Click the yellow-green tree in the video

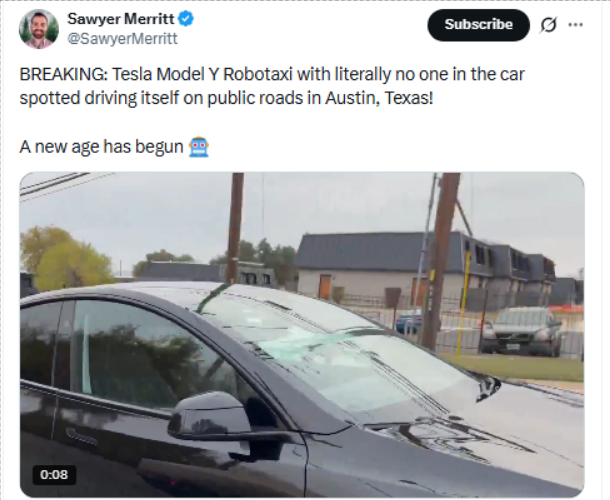click(66, 259)
